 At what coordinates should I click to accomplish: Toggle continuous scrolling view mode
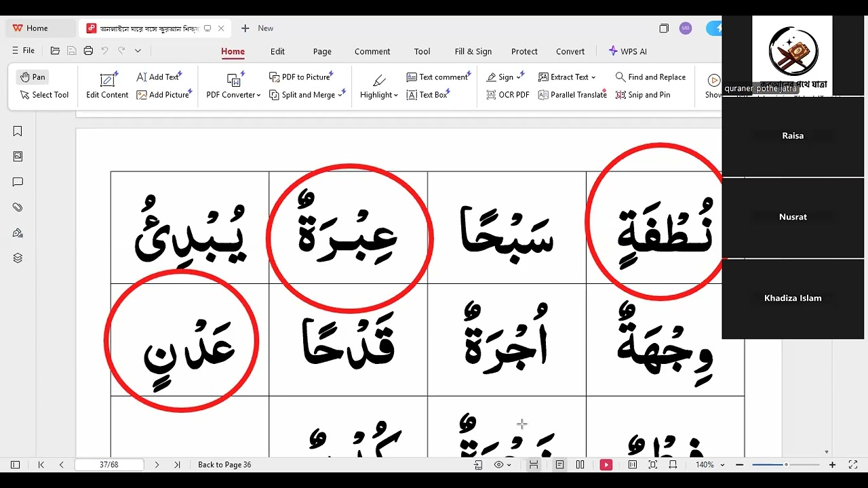534,465
